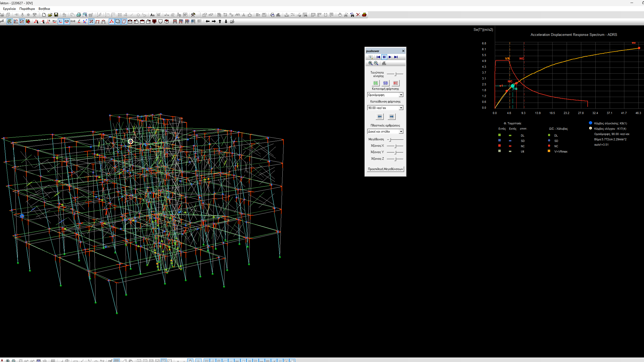The image size is (644, 362).
Task: Click the previous direction left arrow button
Action: click(x=380, y=117)
